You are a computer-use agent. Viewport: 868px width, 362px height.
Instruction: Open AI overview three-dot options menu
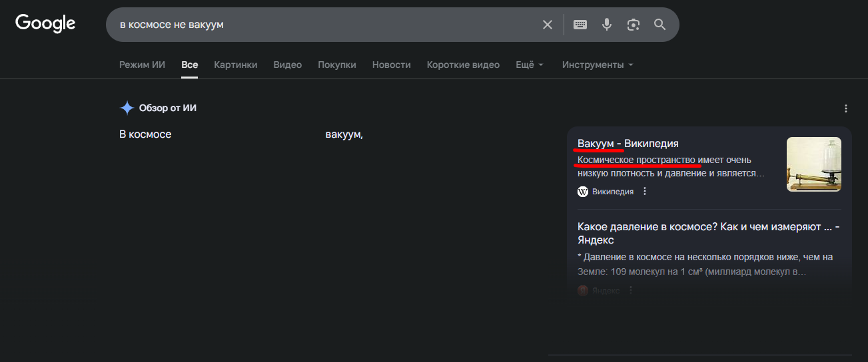(846, 108)
